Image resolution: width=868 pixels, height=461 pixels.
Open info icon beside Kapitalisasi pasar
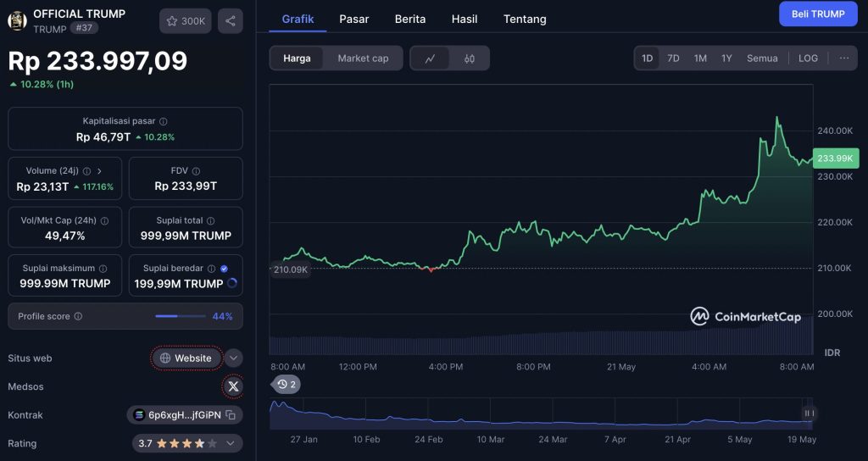click(164, 121)
